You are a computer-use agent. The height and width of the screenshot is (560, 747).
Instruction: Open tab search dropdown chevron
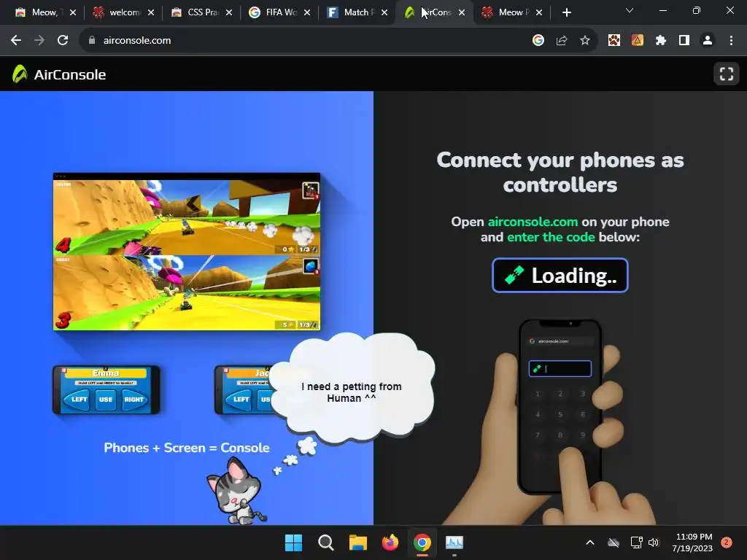(630, 10)
